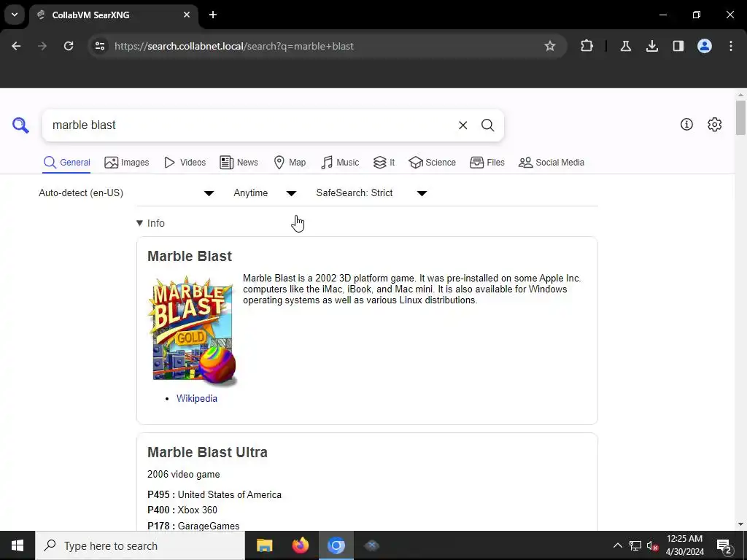Open the Chrome three-dot menu
Viewport: 747px width, 560px height.
click(x=731, y=46)
